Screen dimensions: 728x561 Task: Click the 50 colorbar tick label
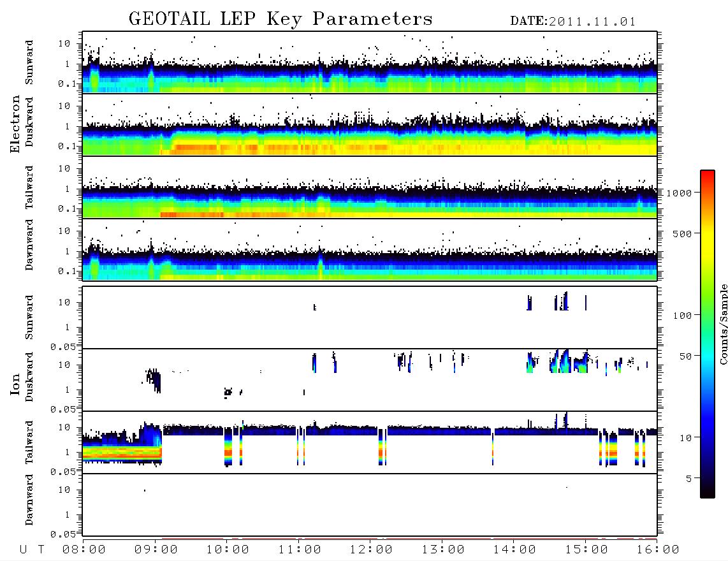685,356
